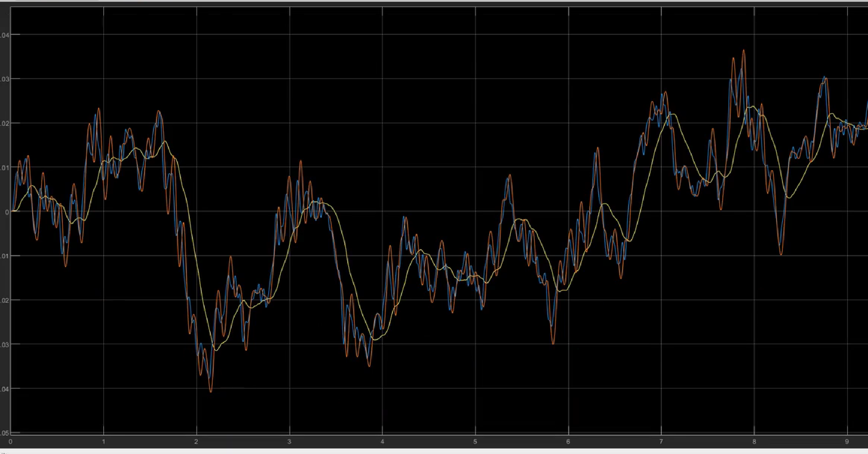Click the x-axis tick label 2
This screenshot has height=454, width=868.
[x=197, y=441]
